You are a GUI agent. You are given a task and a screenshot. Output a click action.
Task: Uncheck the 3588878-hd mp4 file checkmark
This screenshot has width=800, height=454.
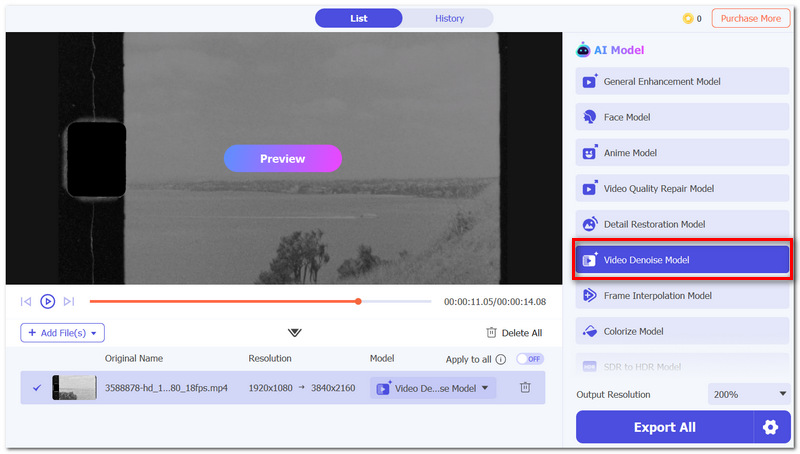tap(37, 388)
